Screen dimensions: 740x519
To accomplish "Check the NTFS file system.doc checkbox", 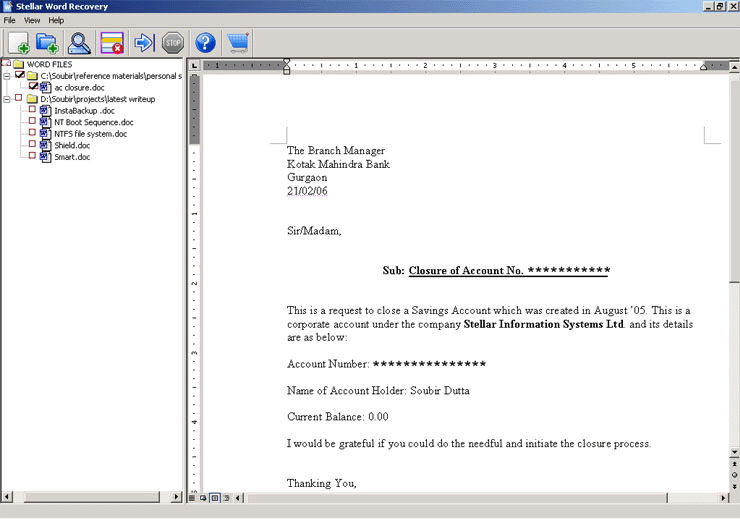I will click(x=32, y=132).
